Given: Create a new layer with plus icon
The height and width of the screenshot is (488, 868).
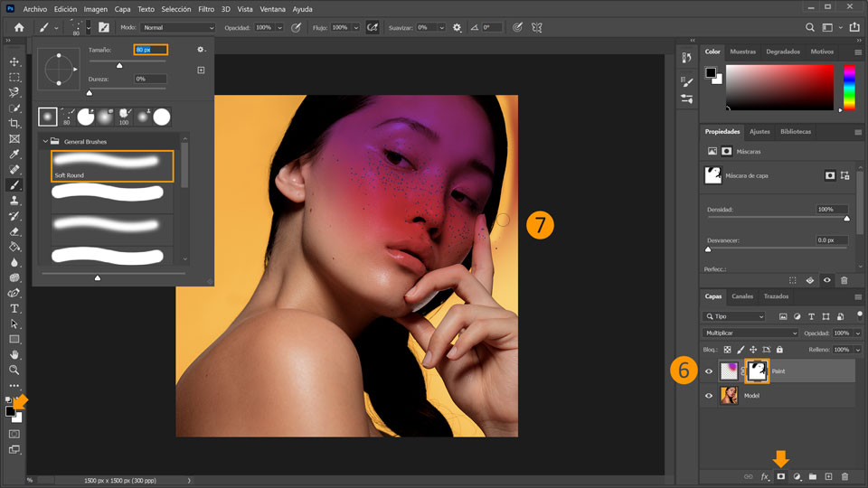Looking at the screenshot, I should pos(828,476).
